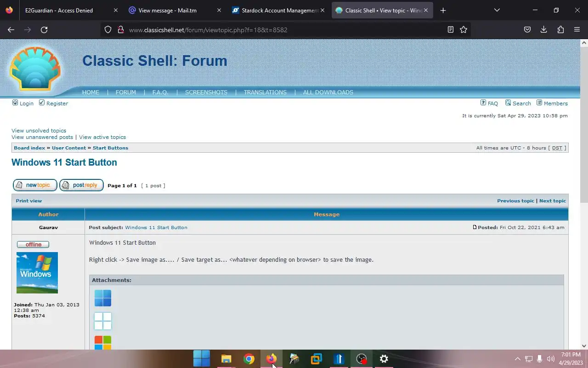Click the Windows 11 Start Button topic title
The height and width of the screenshot is (368, 588).
64,162
